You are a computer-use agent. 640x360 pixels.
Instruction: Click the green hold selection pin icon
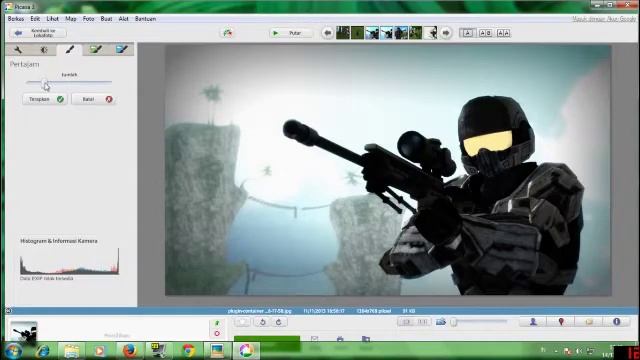click(x=217, y=323)
